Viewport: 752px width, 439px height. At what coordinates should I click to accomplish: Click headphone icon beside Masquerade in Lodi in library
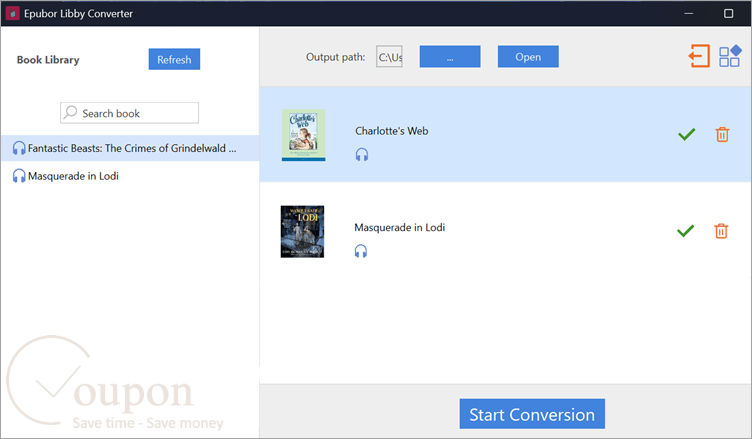tap(19, 176)
